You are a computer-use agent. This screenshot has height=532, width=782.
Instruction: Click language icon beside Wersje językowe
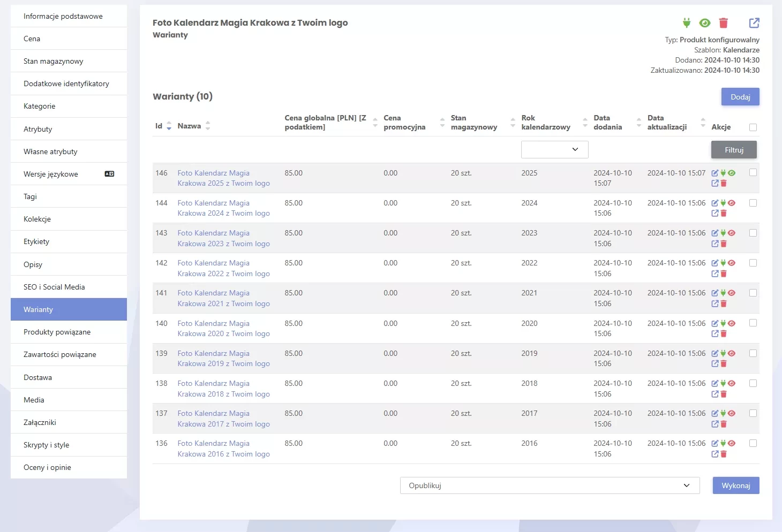109,174
